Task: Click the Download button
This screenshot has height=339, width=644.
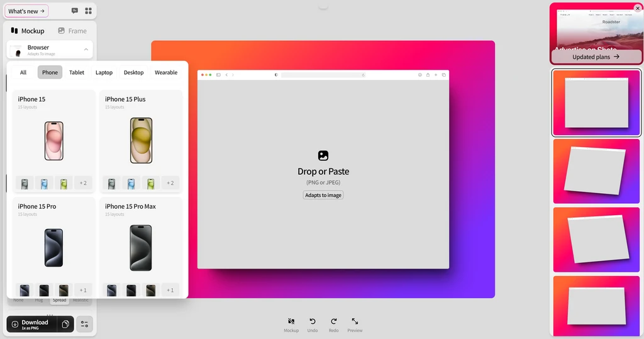Action: click(31, 324)
